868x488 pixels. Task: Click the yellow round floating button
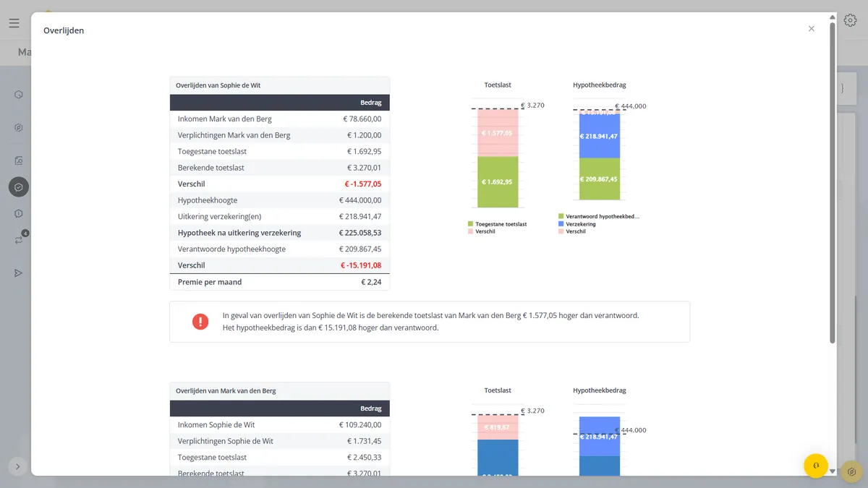[816, 466]
